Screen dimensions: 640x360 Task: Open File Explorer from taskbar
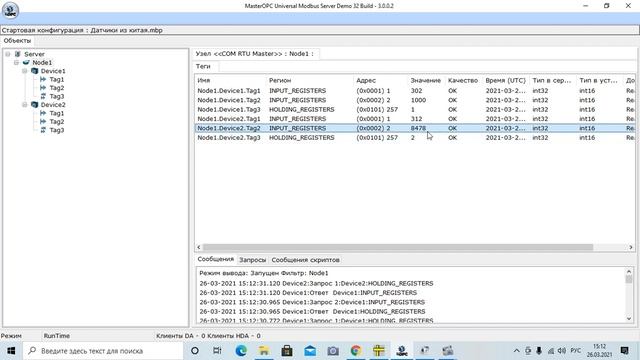click(x=264, y=351)
